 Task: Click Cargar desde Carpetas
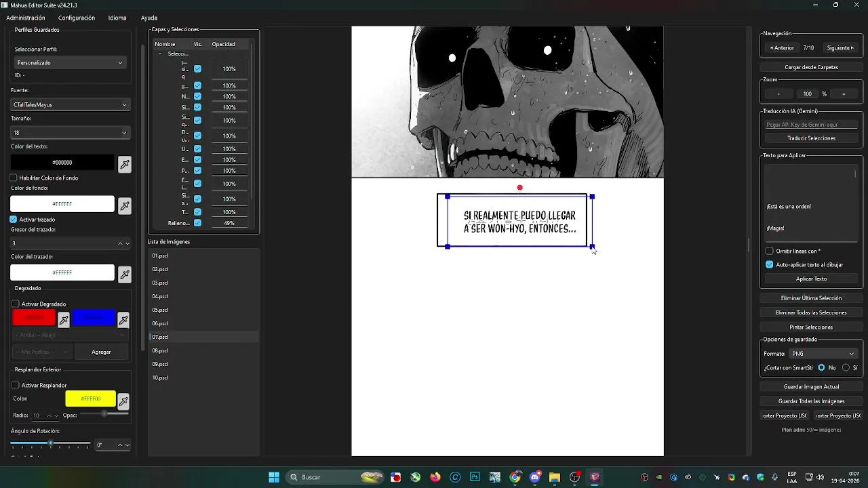811,67
